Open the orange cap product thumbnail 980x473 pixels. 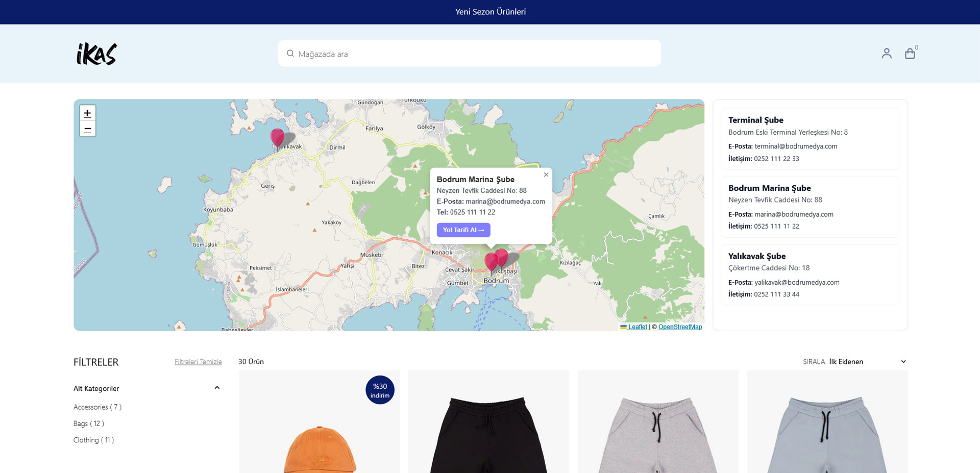click(319, 434)
